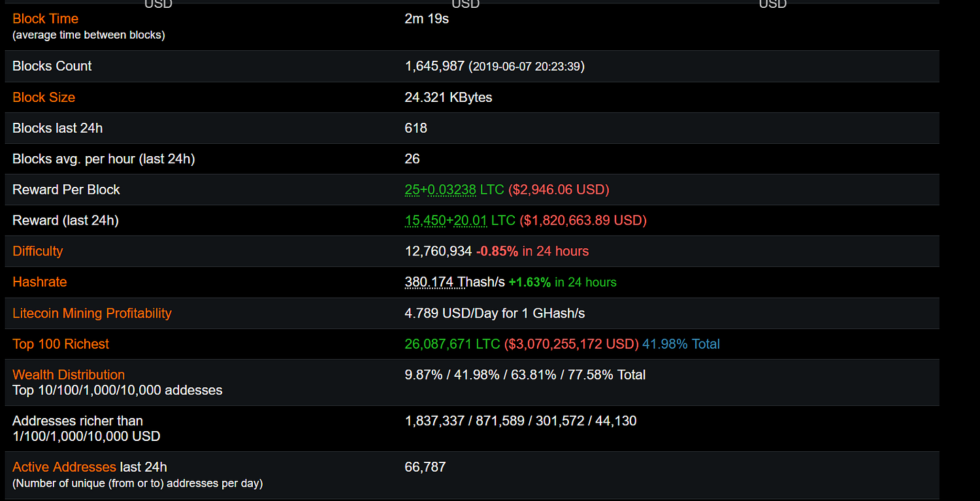Click the 'Addresses richer than' row label
The width and height of the screenshot is (980, 501).
(78, 421)
